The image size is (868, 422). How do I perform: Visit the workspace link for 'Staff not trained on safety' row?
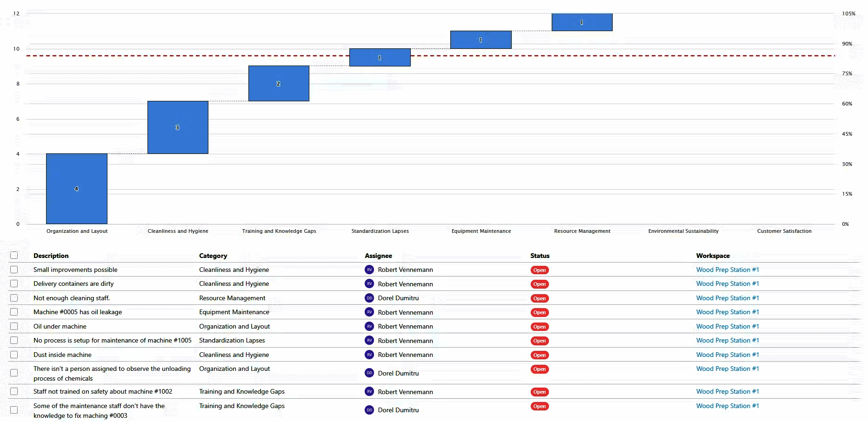(x=728, y=391)
